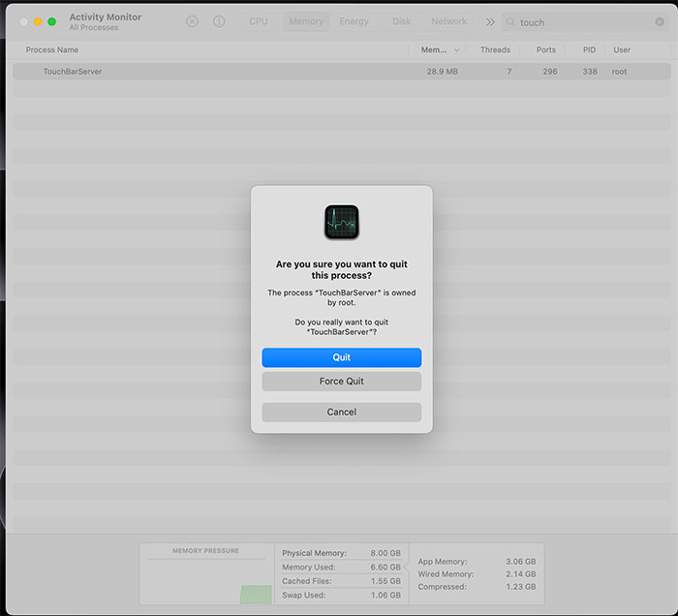
Task: Click the search magnifier icon
Action: point(510,22)
